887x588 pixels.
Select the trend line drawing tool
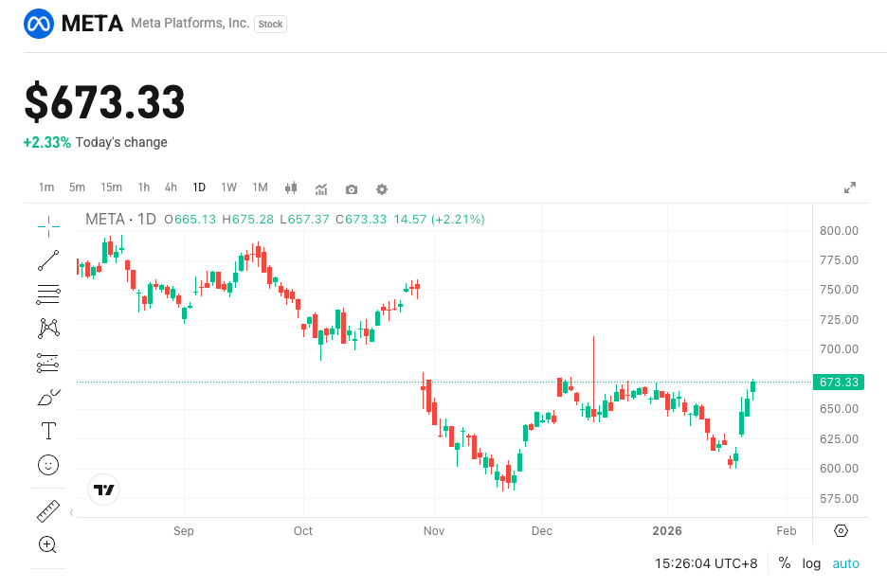pos(47,260)
